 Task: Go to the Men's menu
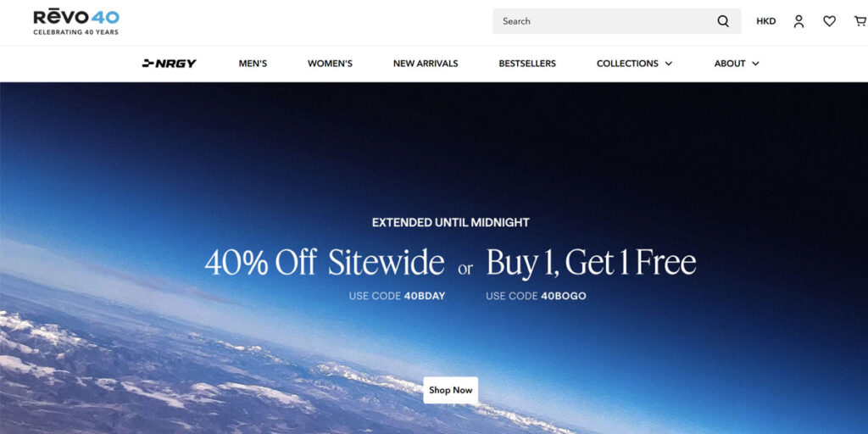[x=253, y=64]
